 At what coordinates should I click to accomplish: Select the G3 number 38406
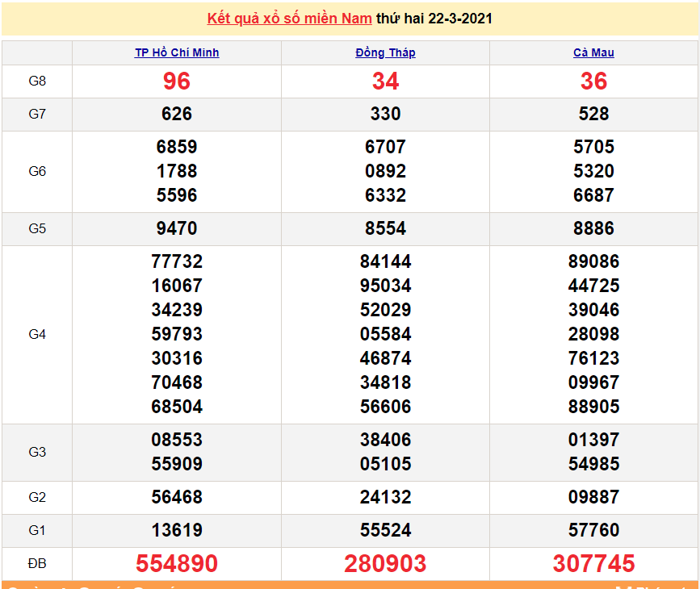pos(385,440)
